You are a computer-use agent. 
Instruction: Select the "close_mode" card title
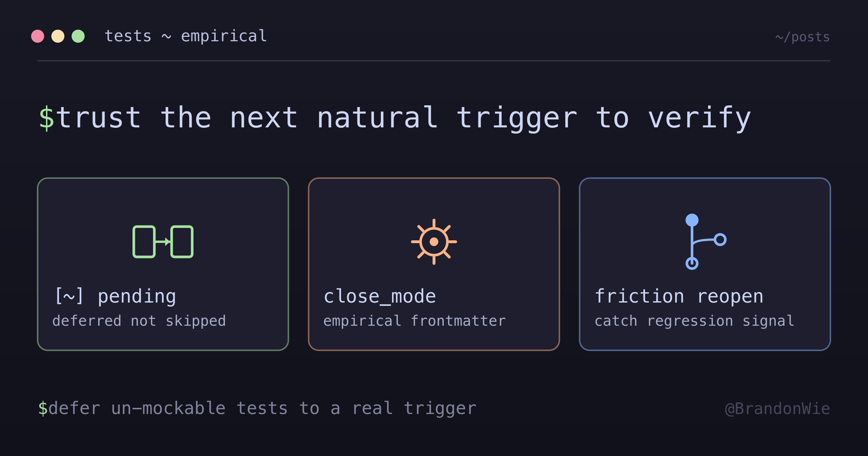[380, 296]
